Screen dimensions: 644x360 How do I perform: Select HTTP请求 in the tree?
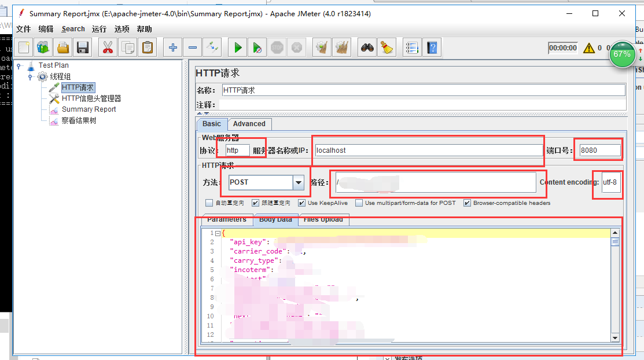[x=78, y=87]
